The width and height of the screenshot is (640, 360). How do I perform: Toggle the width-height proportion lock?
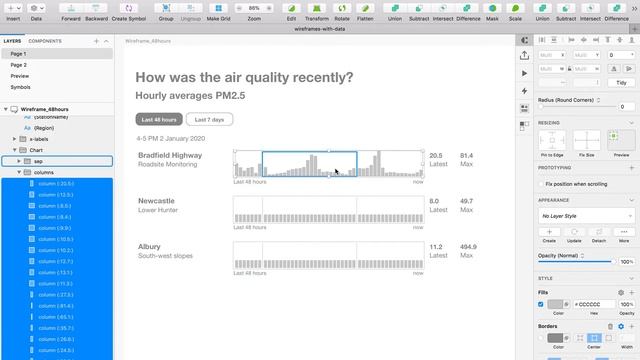[x=569, y=69]
